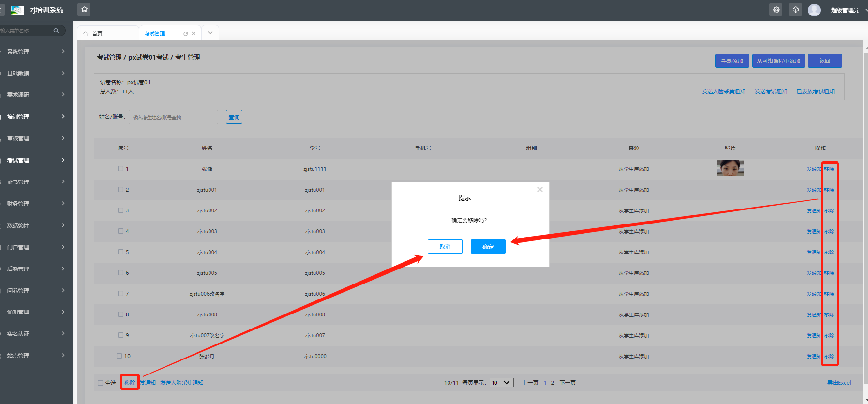Click 移除 for the zjstu1111 row
This screenshot has width=868, height=404.
point(829,169)
